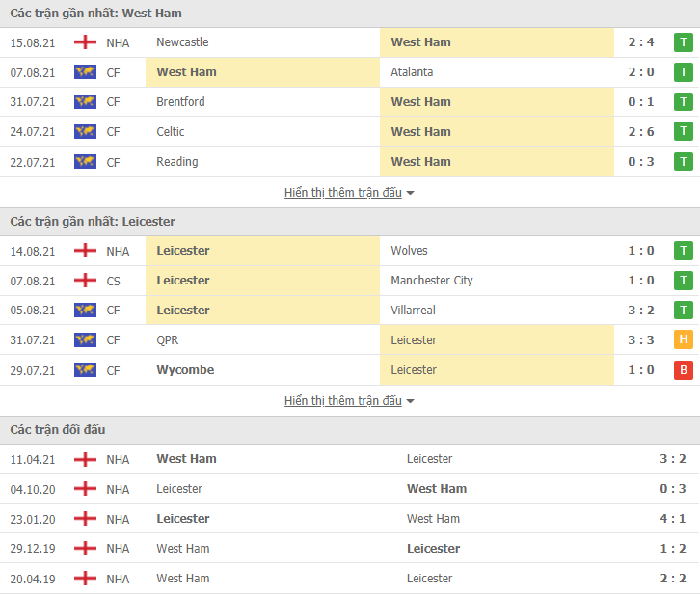Click England flag for 11.04.21 head-to-head match
Image resolution: width=700 pixels, height=595 pixels.
tap(85, 459)
